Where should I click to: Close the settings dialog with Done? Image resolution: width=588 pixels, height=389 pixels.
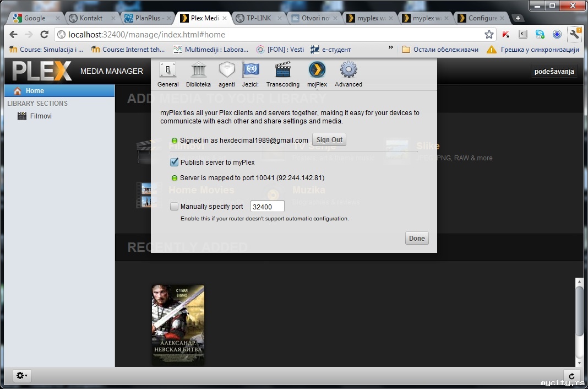pos(417,238)
